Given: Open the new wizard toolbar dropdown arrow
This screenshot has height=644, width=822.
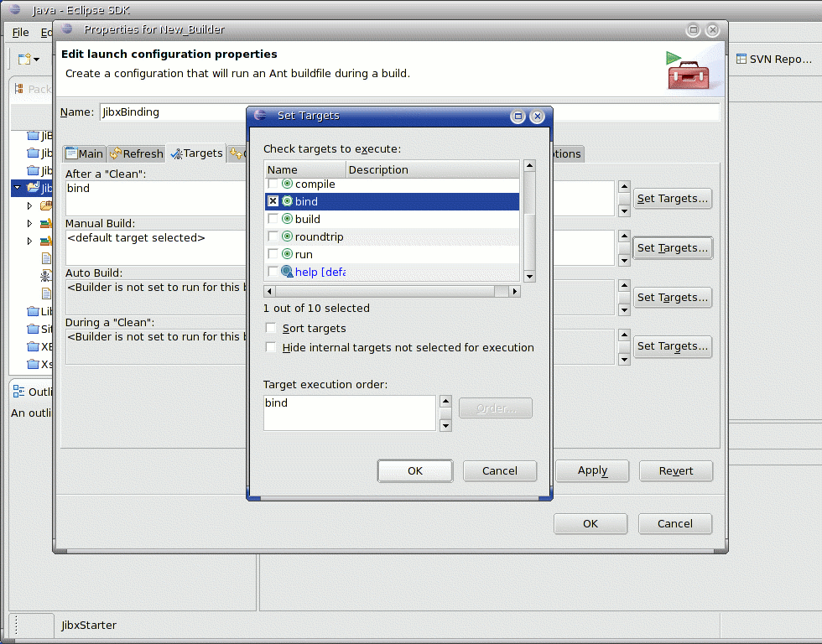Looking at the screenshot, I should click(x=37, y=60).
